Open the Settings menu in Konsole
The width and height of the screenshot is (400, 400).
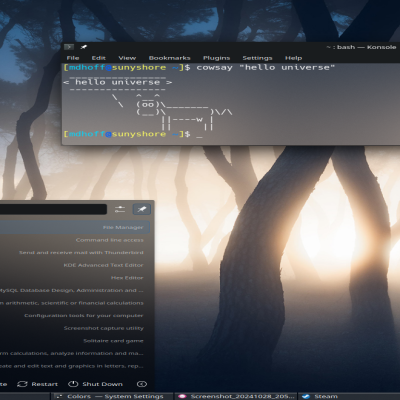click(x=257, y=58)
